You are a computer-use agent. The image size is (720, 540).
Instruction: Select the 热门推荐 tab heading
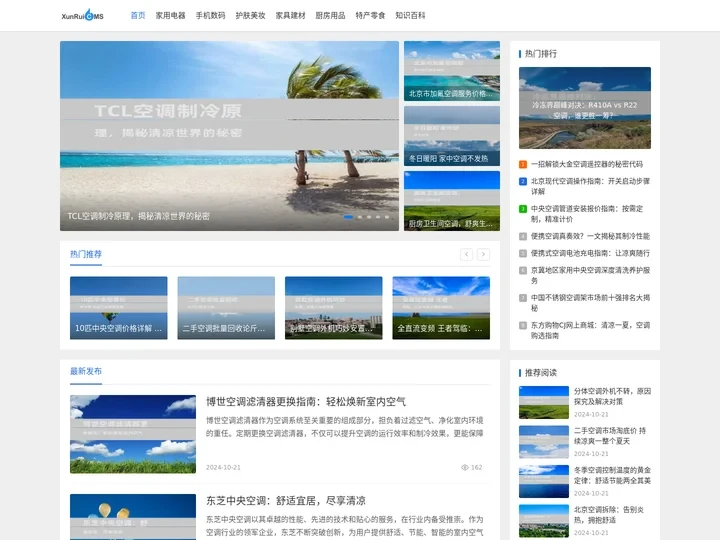86,254
